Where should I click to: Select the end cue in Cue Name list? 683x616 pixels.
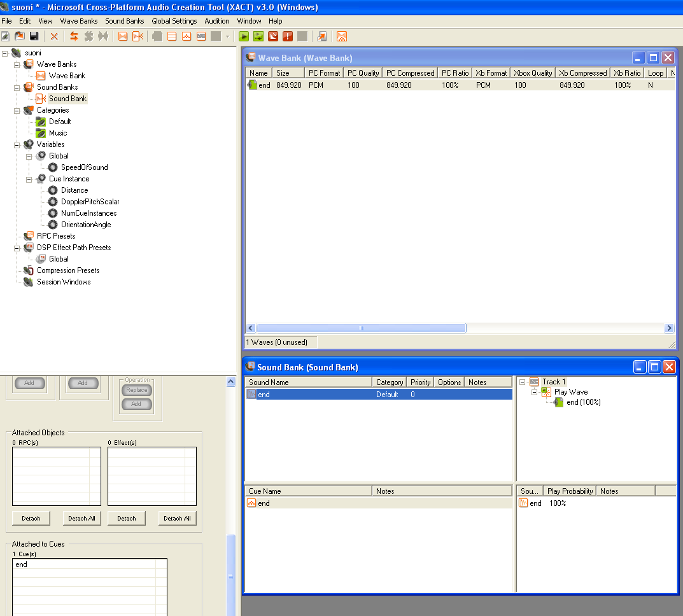tap(379, 503)
